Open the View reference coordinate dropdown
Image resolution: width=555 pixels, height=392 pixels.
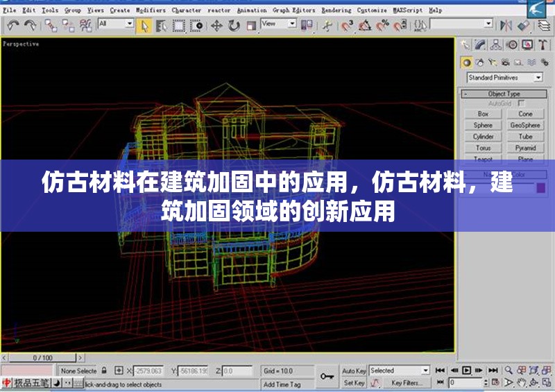[279, 24]
